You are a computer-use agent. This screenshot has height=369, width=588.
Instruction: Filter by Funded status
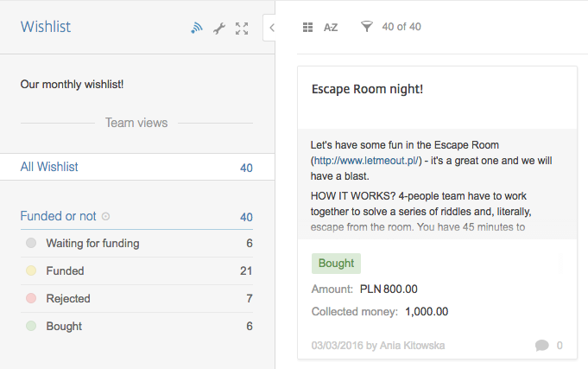[65, 271]
